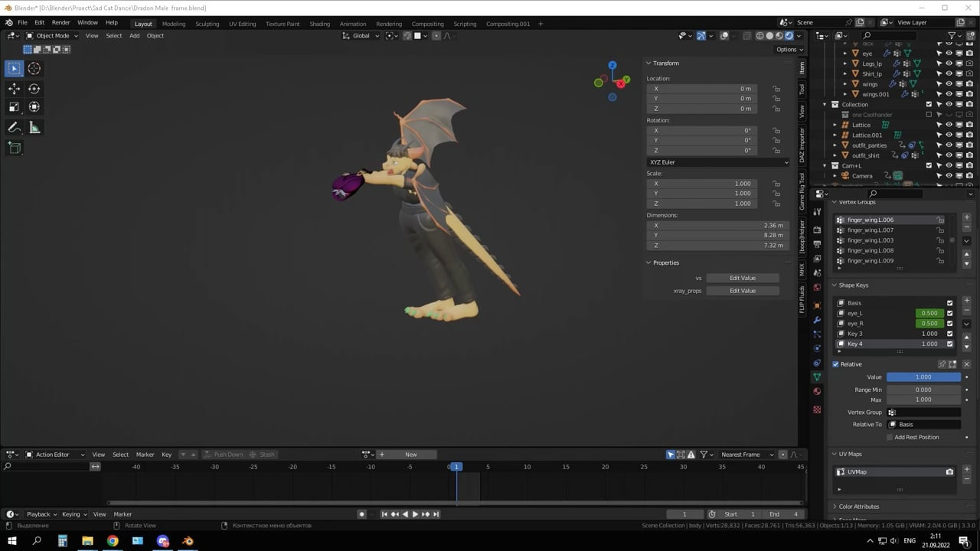
Task: Open the XYZ Euler rotation mode dropdown
Action: [718, 162]
